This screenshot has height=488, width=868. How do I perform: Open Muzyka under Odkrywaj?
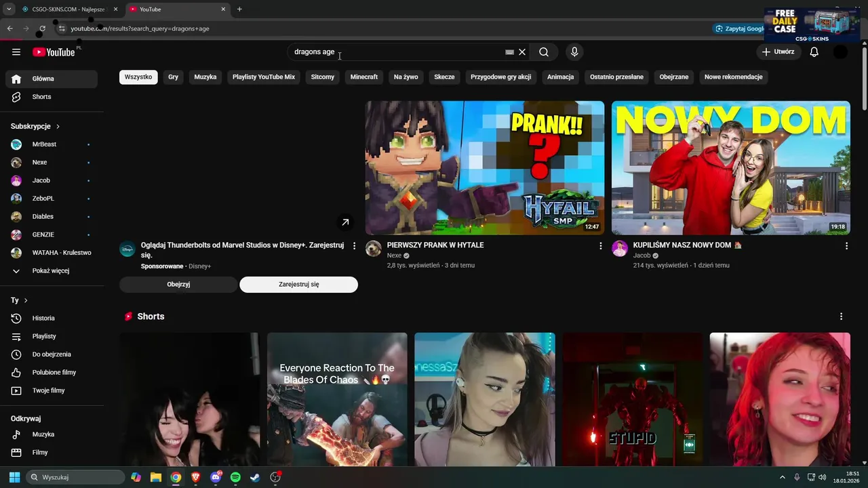pos(52,434)
